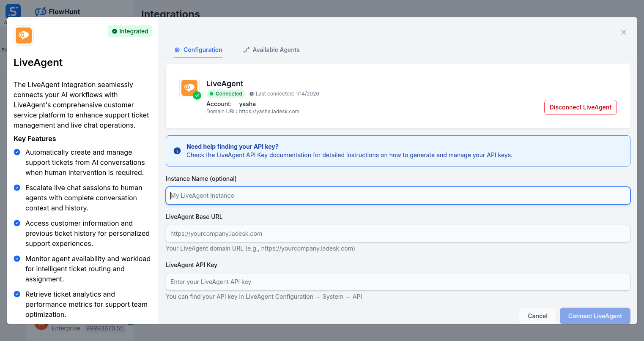Click the clock icon next to Last connected
Image resolution: width=644 pixels, height=341 pixels.
point(252,93)
